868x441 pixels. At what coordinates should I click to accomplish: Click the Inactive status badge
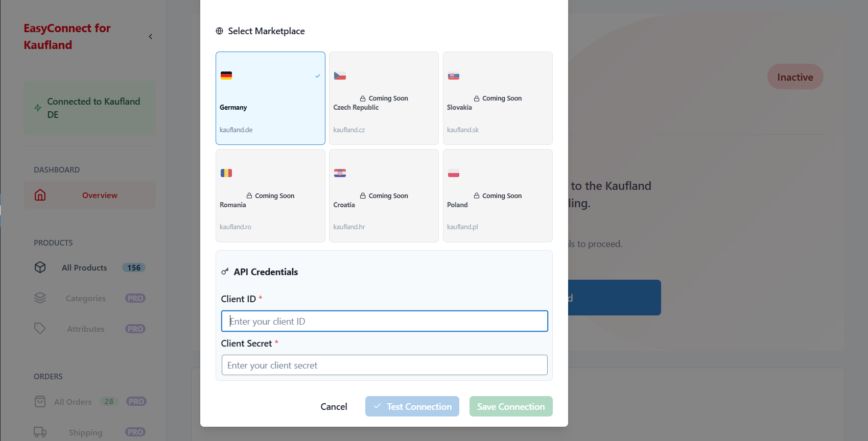point(795,77)
